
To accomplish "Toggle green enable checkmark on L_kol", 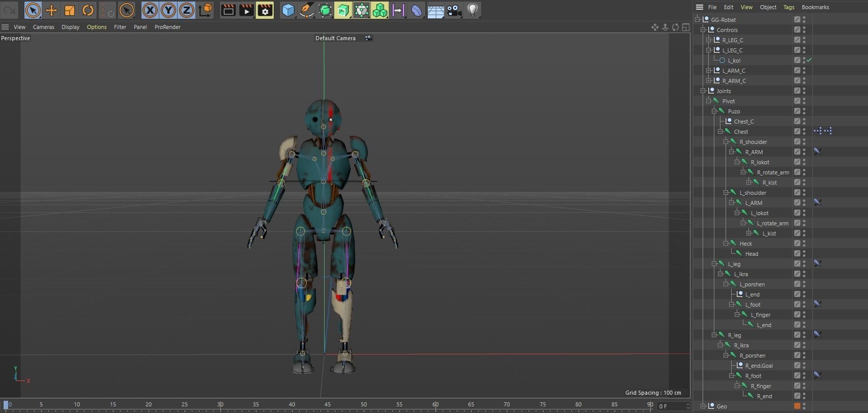I will 809,60.
